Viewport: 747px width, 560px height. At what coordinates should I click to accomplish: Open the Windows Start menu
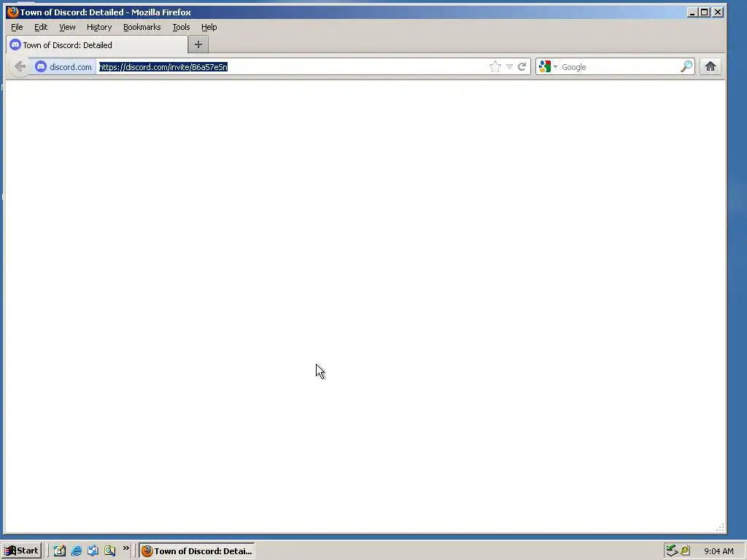(21, 551)
